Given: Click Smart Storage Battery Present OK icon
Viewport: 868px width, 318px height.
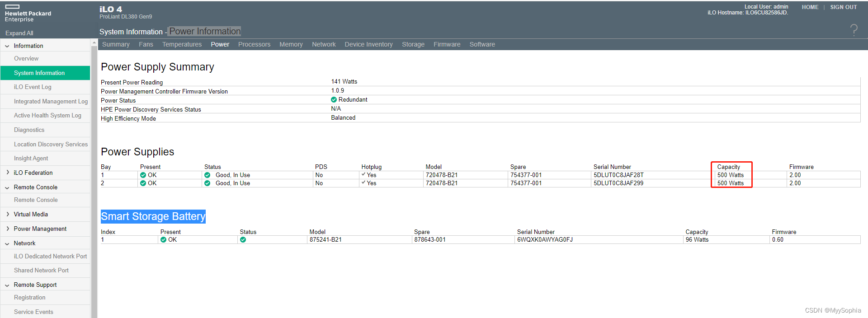Looking at the screenshot, I should (x=163, y=240).
